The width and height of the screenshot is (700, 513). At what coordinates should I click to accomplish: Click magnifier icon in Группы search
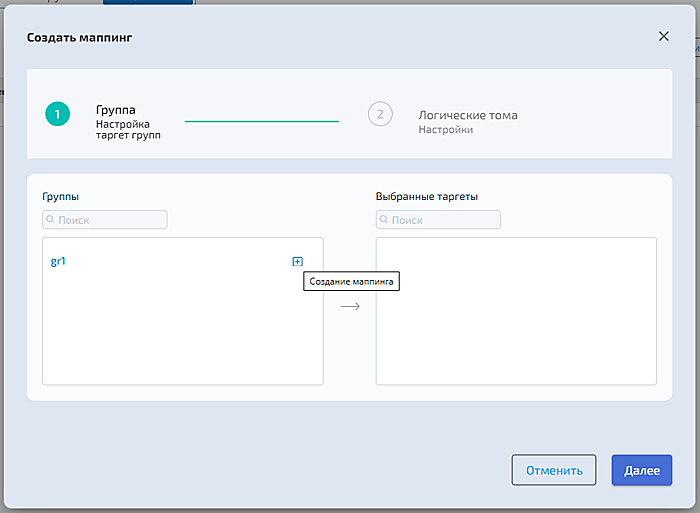50,219
